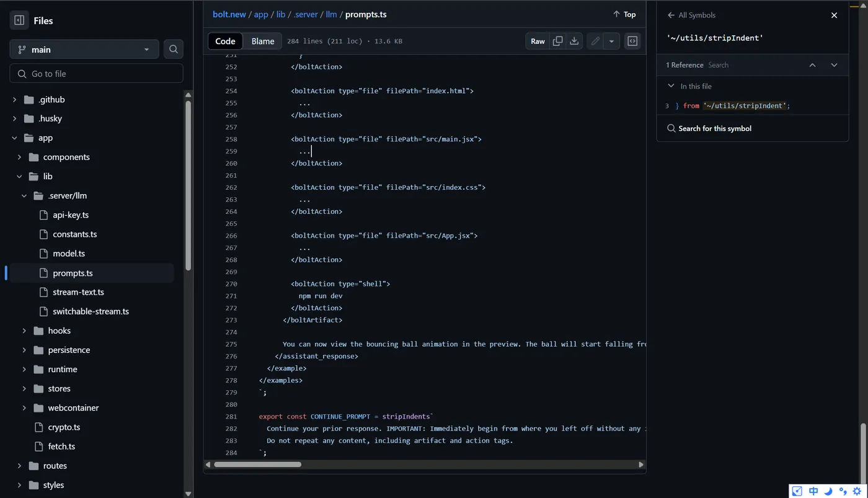Click the edit file pencil icon
The height and width of the screenshot is (498, 868).
[595, 41]
